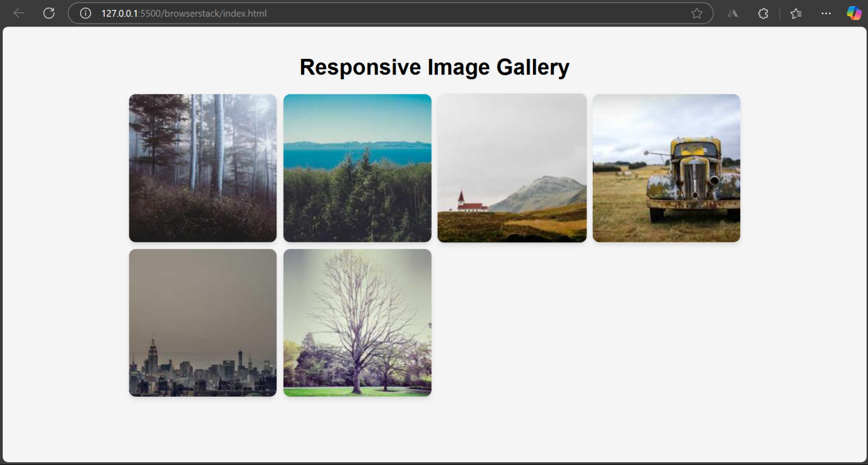Select the misty forest thumbnail
Image resolution: width=868 pixels, height=465 pixels.
[202, 168]
